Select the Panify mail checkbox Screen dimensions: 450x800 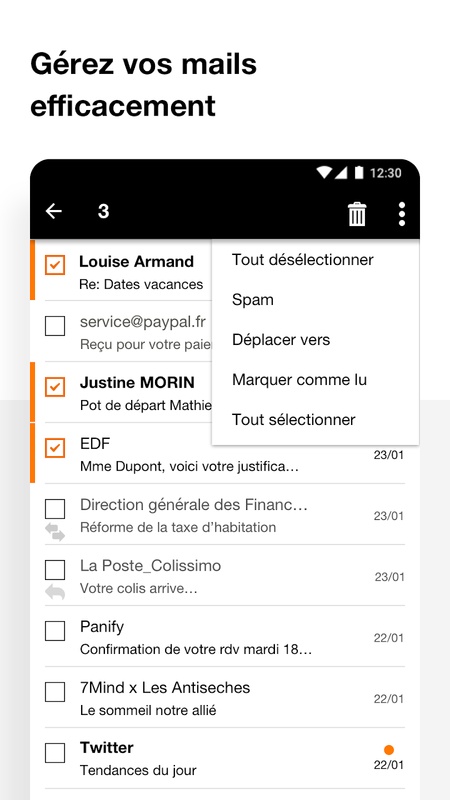(55, 631)
